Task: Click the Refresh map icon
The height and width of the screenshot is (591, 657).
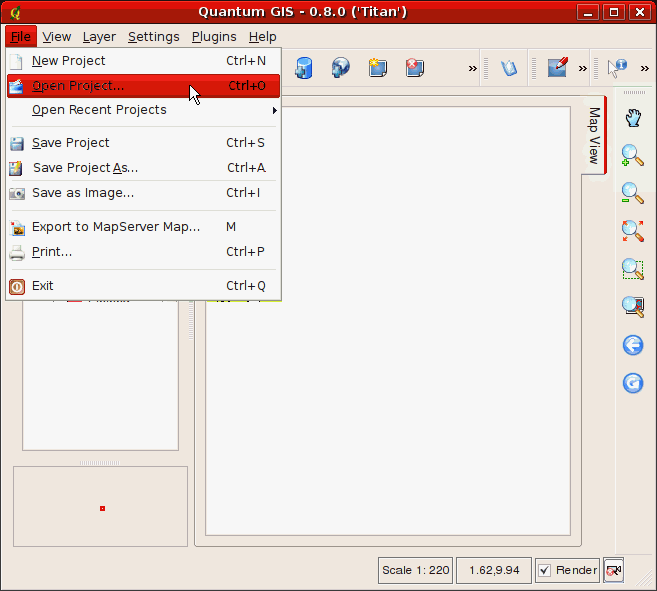Action: click(x=633, y=383)
